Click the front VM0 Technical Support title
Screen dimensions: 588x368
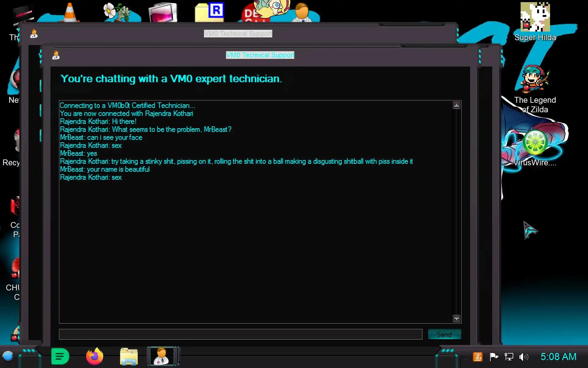[x=260, y=55]
